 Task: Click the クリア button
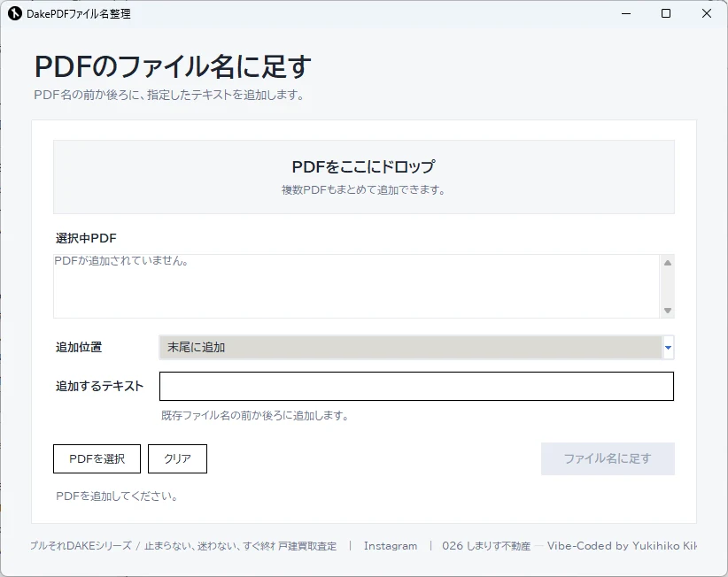pos(177,458)
